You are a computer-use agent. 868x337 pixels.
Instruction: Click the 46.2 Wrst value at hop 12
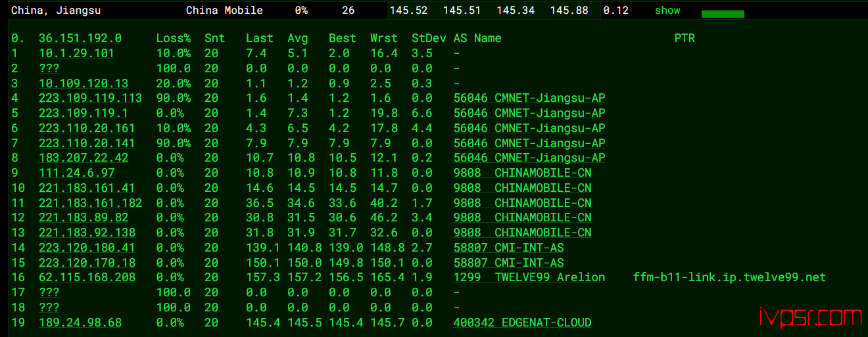pyautogui.click(x=384, y=218)
